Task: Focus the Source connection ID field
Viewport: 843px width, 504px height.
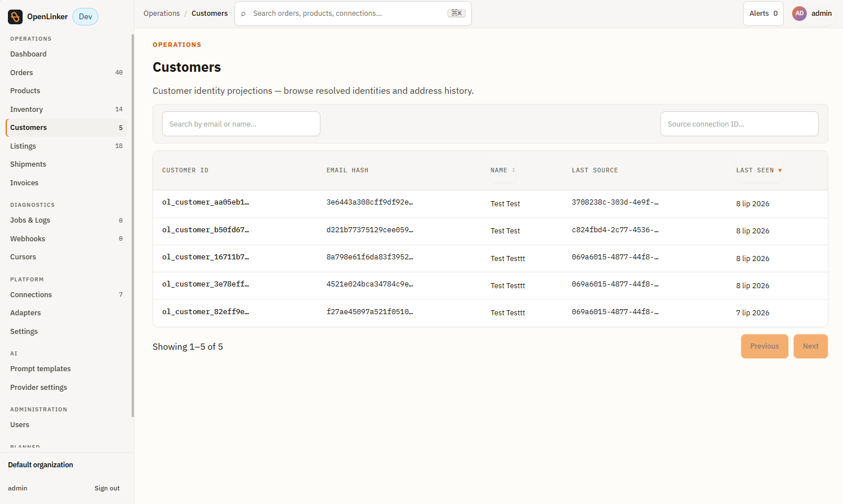Action: [740, 124]
